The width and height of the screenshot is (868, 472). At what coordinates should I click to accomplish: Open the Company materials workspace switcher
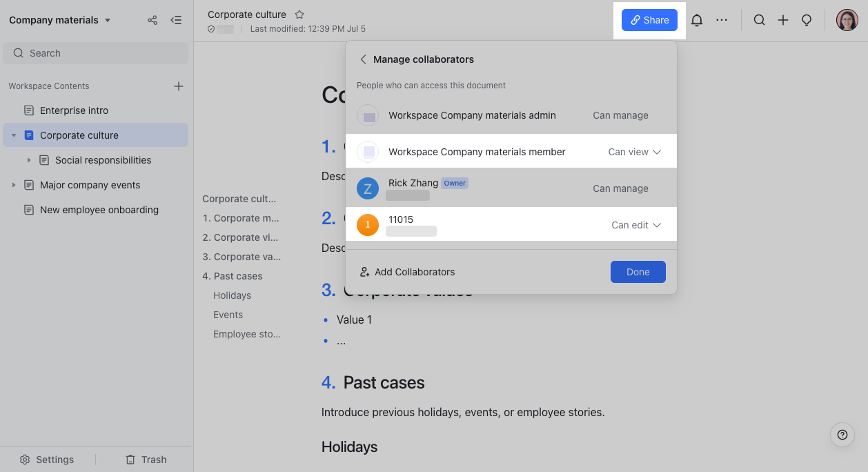point(60,20)
